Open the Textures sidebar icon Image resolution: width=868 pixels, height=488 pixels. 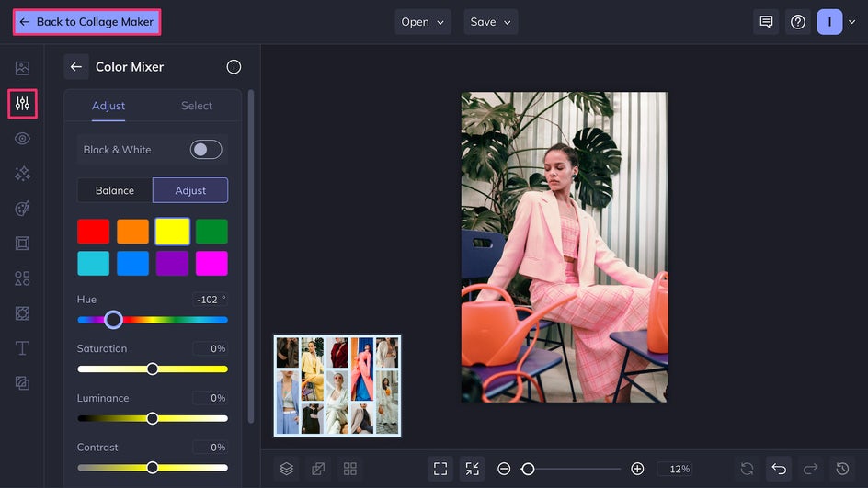tap(22, 313)
